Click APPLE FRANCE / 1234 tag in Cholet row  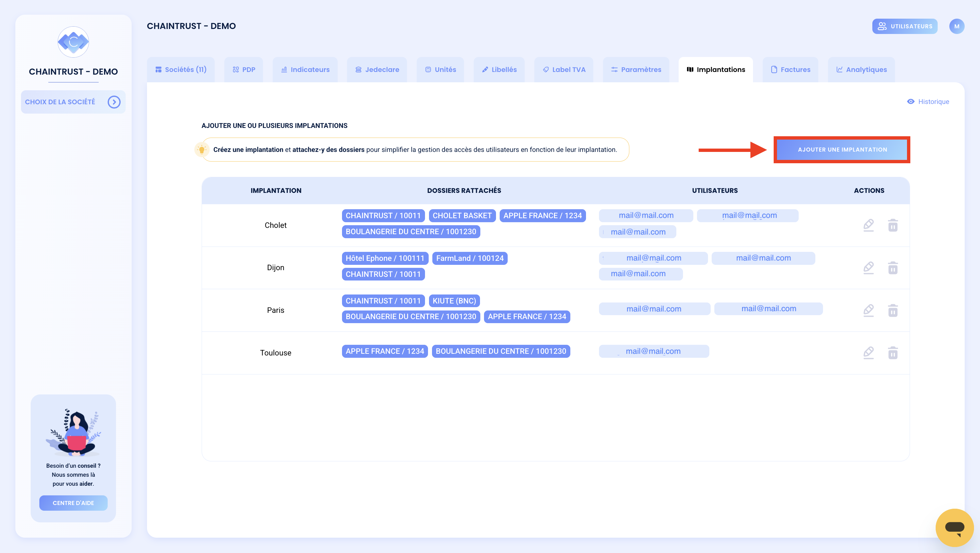543,216
